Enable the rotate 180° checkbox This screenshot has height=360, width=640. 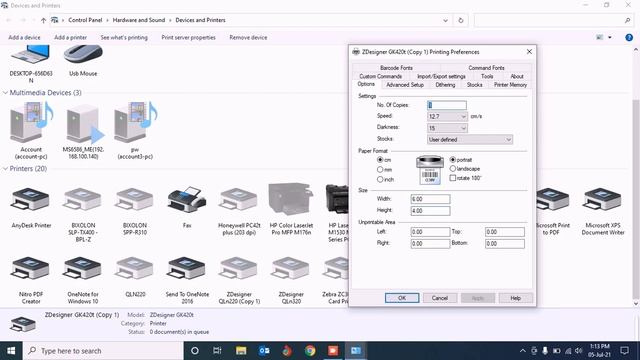[x=453, y=178]
